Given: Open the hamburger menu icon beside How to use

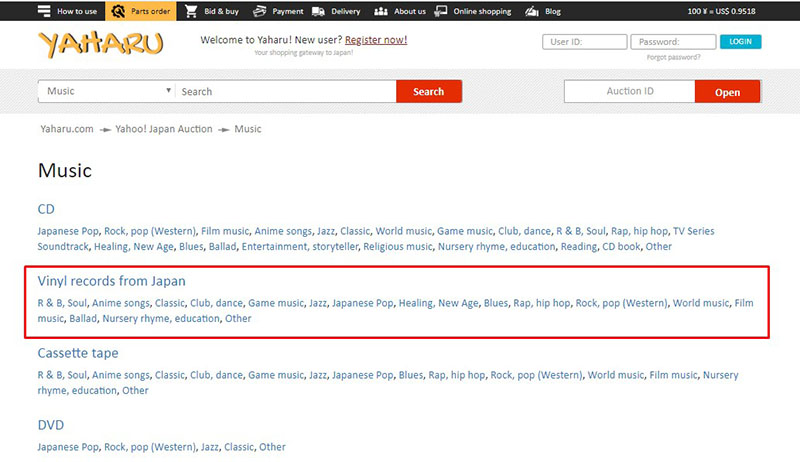Looking at the screenshot, I should (44, 11).
